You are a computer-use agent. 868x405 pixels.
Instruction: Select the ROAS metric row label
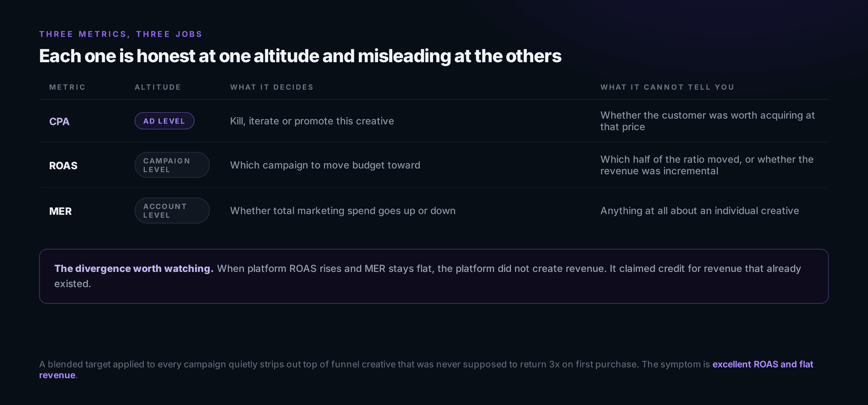(x=63, y=165)
